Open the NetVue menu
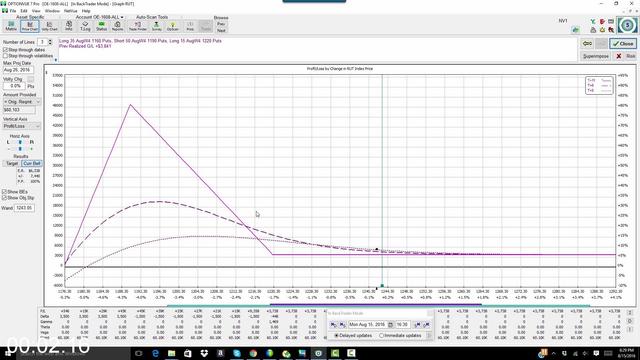 click(x=70, y=11)
